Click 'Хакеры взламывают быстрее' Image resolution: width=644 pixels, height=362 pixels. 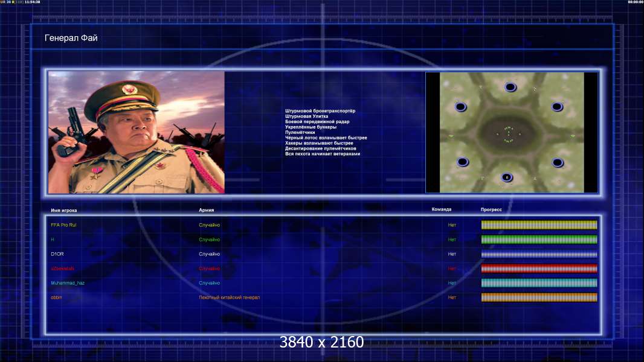pyautogui.click(x=319, y=143)
